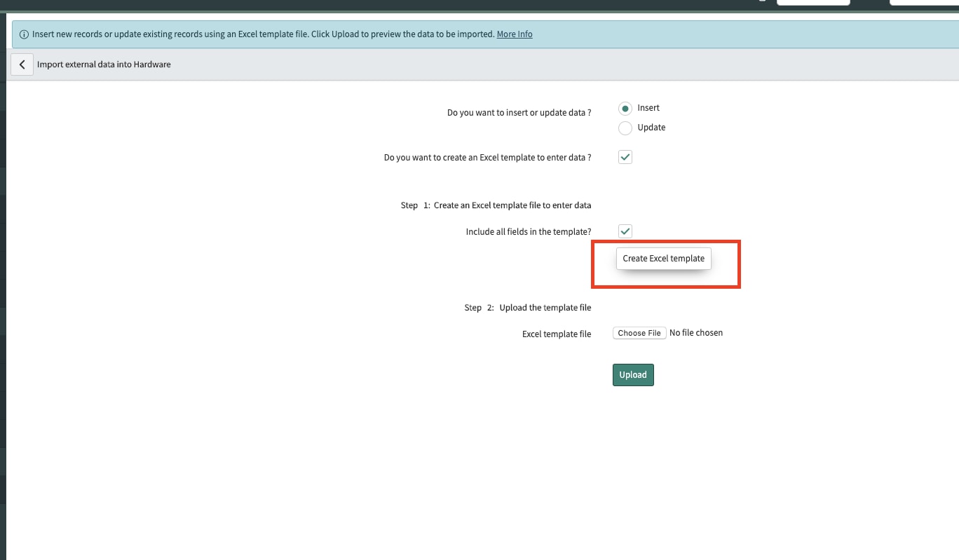959x560 pixels.
Task: Go back using the left chevron button
Action: click(22, 64)
